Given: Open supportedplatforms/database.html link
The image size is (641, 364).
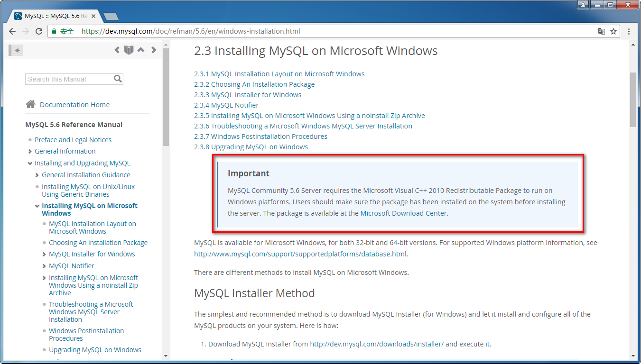Looking at the screenshot, I should click(300, 254).
